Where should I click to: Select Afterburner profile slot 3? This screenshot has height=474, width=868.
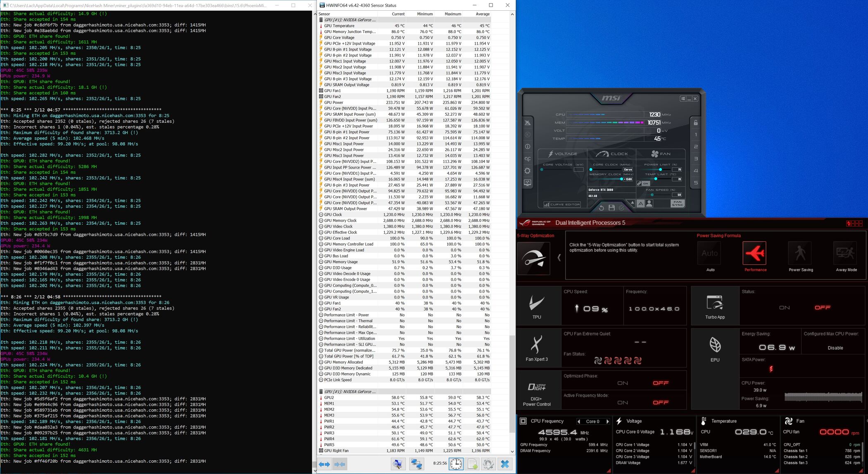pyautogui.click(x=696, y=159)
